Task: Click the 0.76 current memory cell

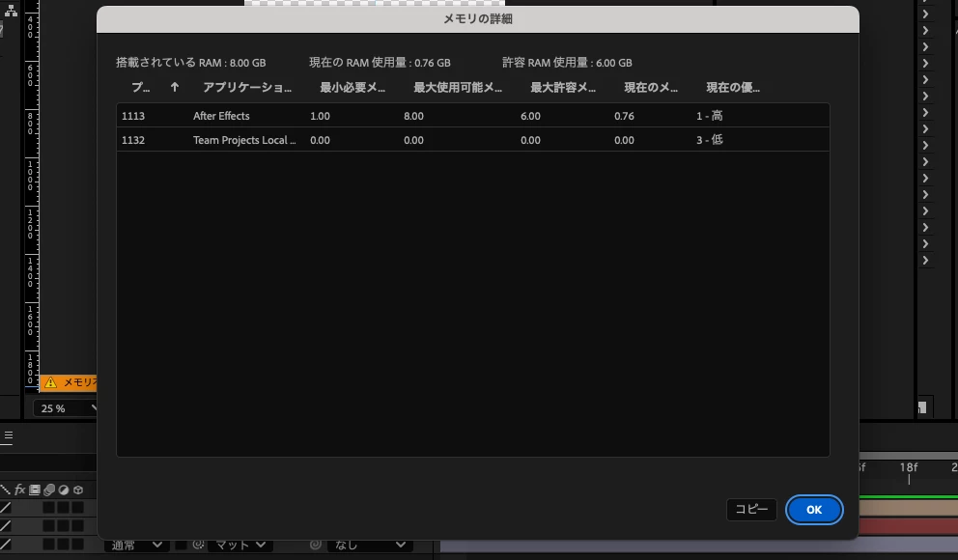Action: 624,116
